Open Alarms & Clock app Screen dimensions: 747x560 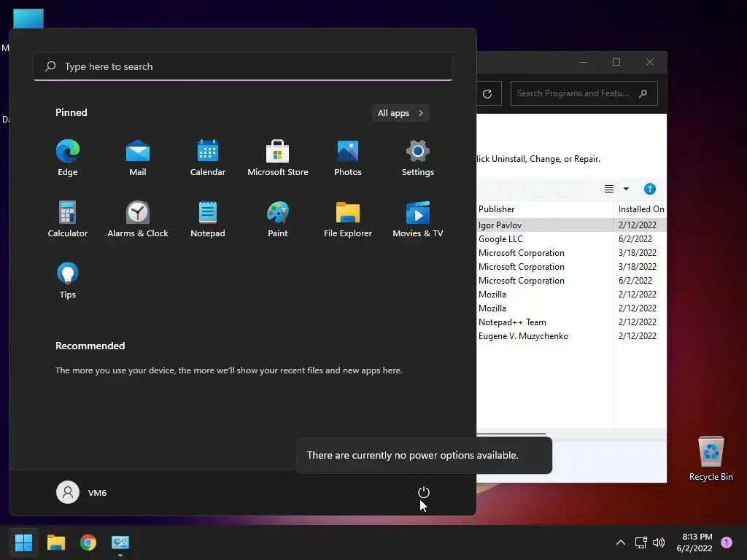138,219
